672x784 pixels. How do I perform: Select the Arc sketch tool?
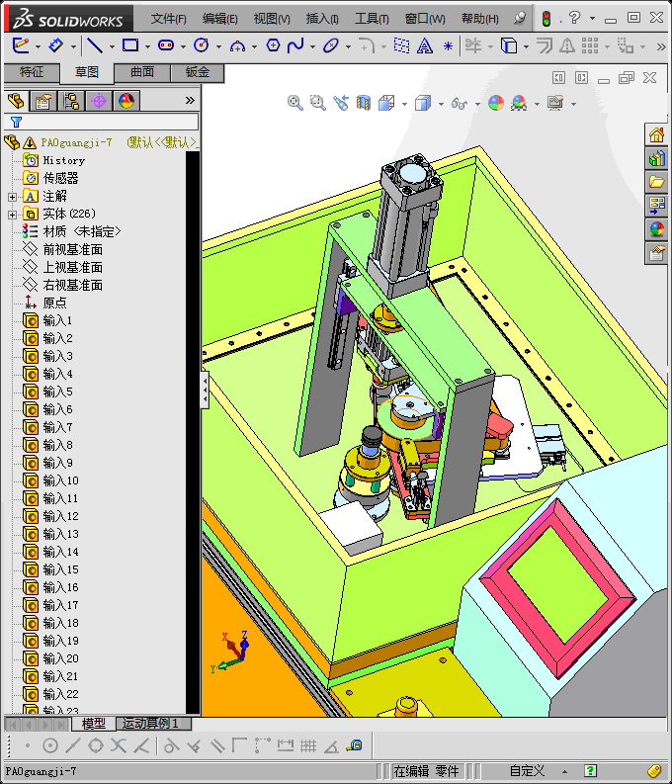237,46
